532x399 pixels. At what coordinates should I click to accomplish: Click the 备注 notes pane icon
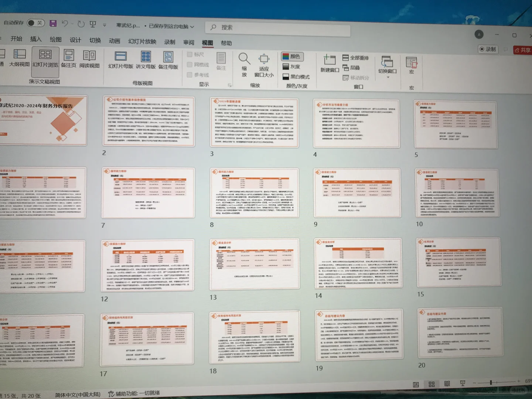tap(221, 61)
